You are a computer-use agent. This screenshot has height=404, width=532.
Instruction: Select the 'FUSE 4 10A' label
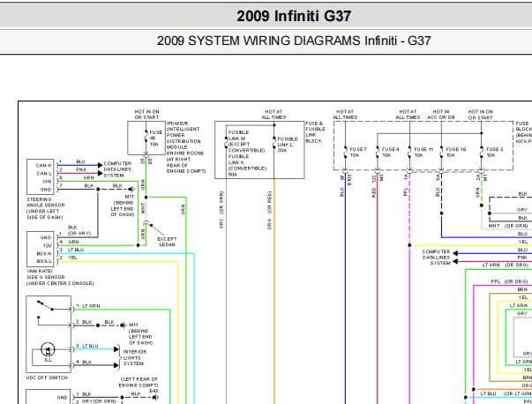pyautogui.click(x=390, y=152)
